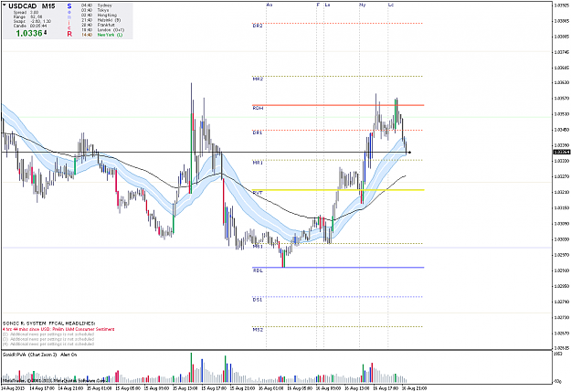This screenshot has height=392, width=571.
Task: Click the MR2 pivot level label
Action: 258,79
